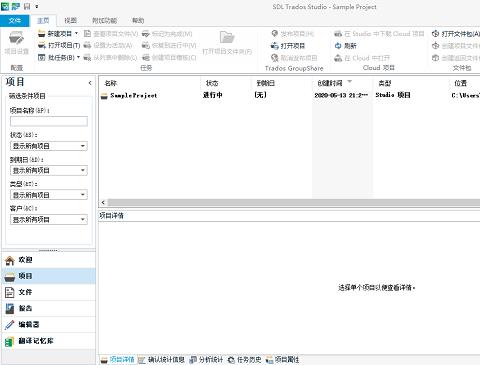Switch to the 文件 Files view in navigation
This screenshot has height=365, width=480.
click(x=49, y=292)
